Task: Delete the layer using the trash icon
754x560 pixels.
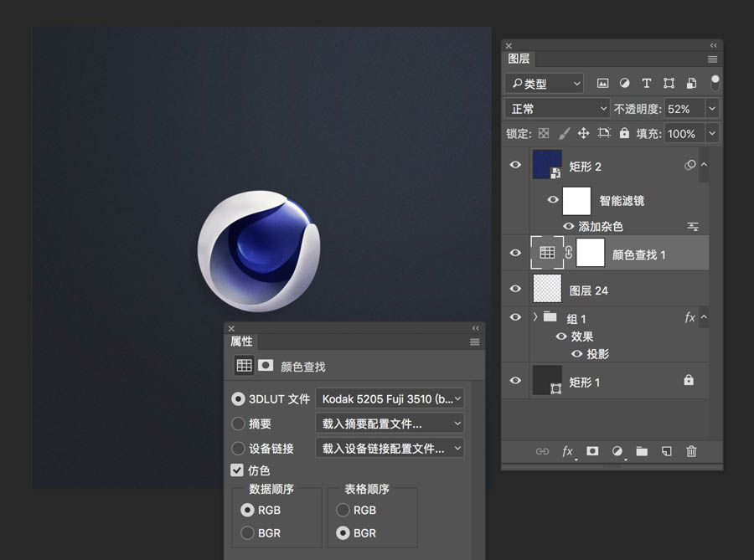Action: [691, 451]
